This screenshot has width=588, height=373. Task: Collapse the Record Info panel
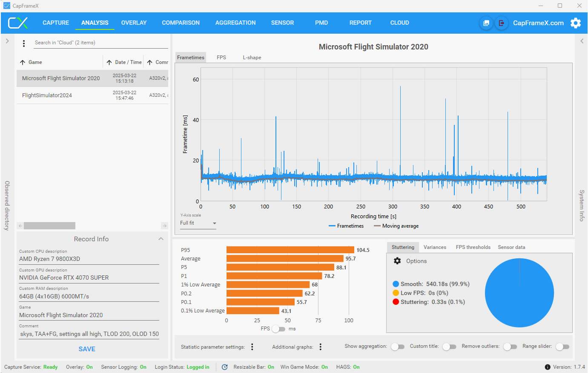(x=161, y=239)
